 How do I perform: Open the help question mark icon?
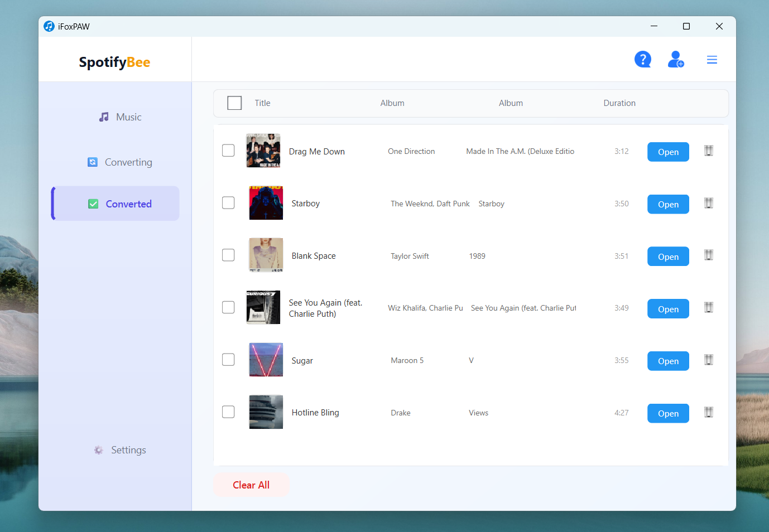click(643, 59)
